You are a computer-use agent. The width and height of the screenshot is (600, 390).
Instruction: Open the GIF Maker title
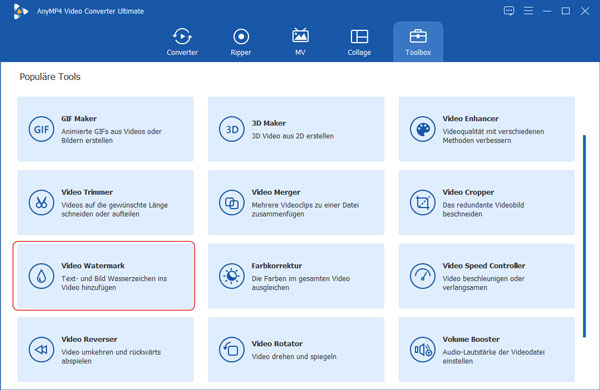point(79,119)
